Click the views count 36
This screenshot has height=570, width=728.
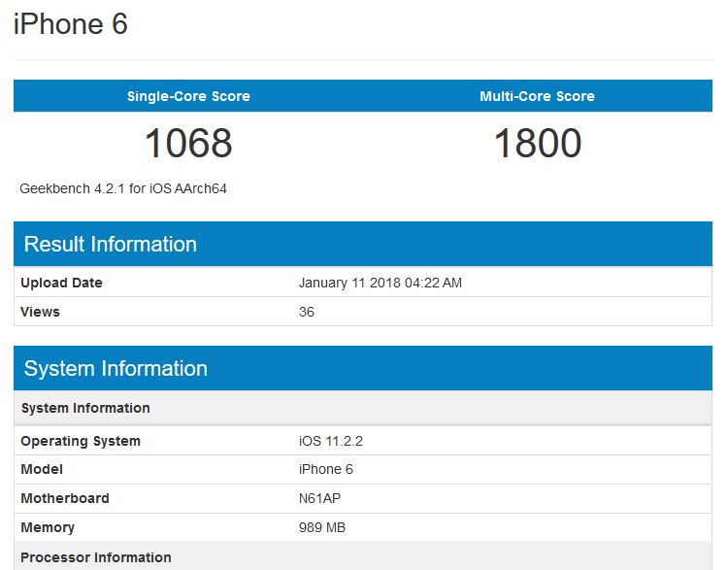pyautogui.click(x=307, y=312)
